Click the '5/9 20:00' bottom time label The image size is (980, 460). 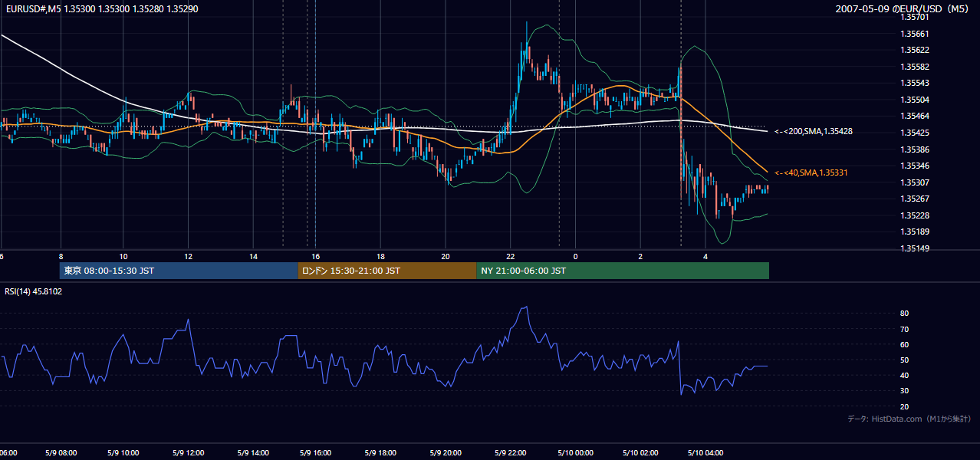(x=446, y=453)
